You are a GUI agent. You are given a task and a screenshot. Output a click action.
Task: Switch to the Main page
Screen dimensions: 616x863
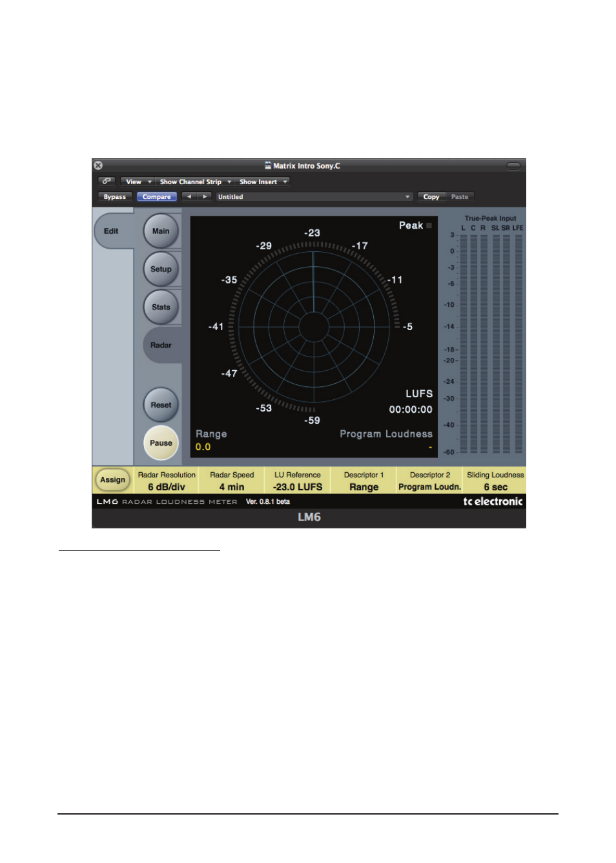click(x=161, y=231)
